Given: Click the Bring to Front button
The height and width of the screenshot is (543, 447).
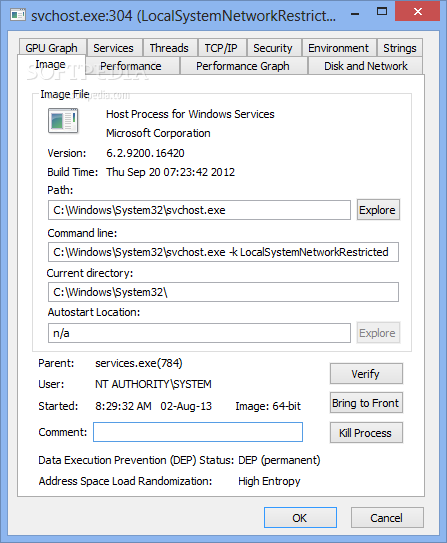Looking at the screenshot, I should pyautogui.click(x=366, y=403).
